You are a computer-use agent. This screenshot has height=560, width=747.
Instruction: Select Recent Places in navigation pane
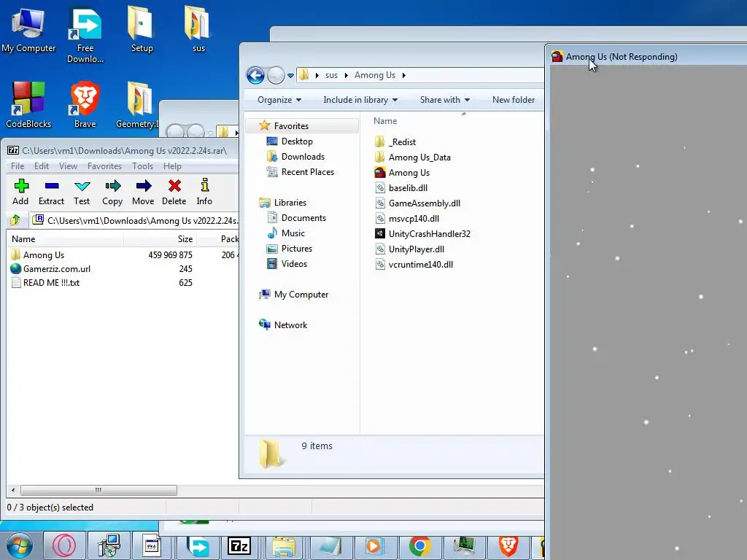pyautogui.click(x=307, y=171)
